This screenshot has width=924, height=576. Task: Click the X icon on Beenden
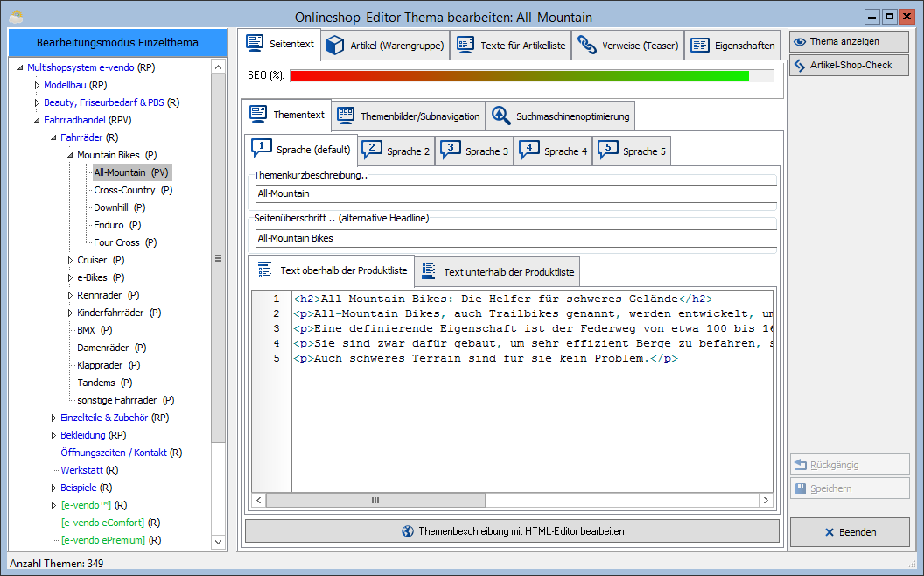pyautogui.click(x=829, y=532)
